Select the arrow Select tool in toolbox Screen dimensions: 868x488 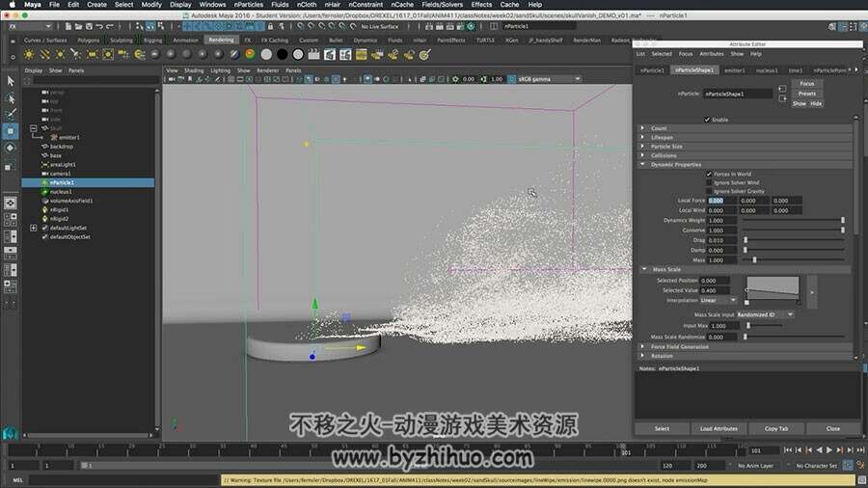pos(11,81)
